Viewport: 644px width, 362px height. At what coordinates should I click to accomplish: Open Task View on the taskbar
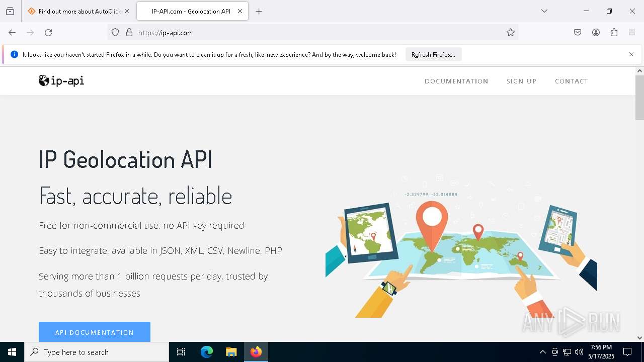coord(181,352)
